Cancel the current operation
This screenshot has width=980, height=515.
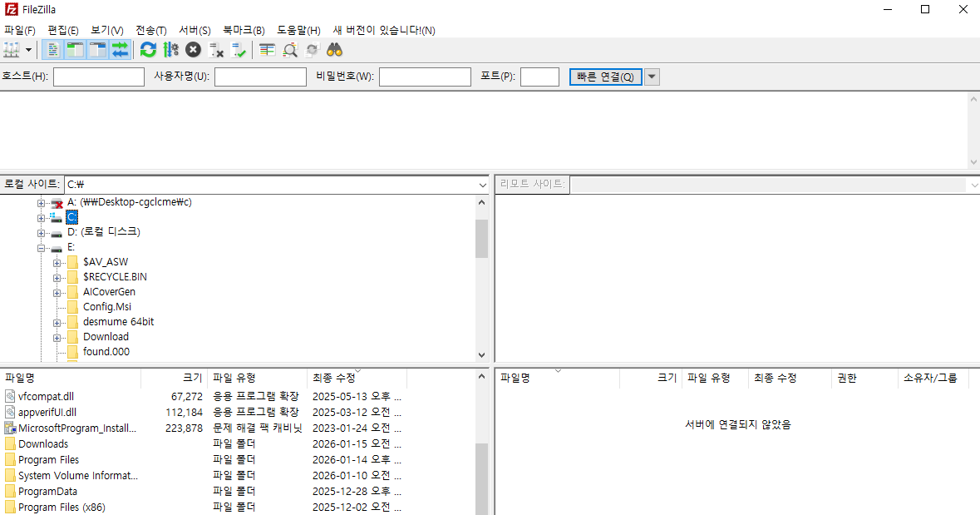[193, 50]
